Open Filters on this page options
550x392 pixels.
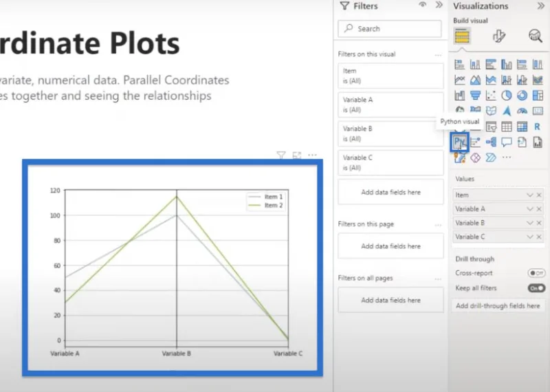(x=438, y=225)
